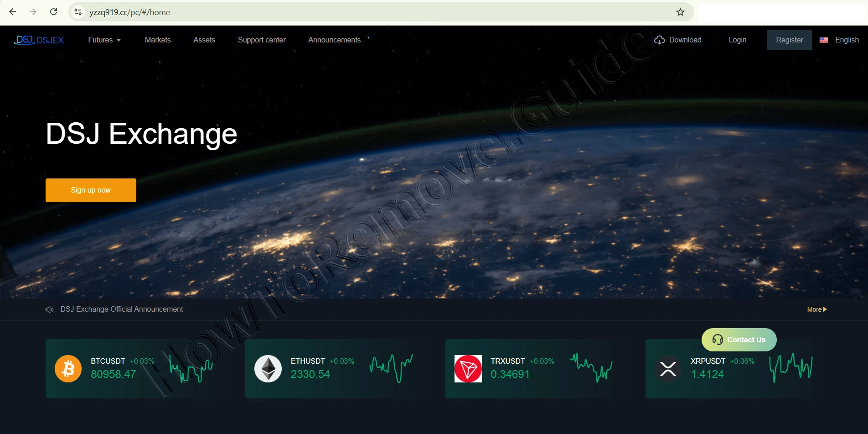The height and width of the screenshot is (434, 868).
Task: Select the ETHUSDT pair label
Action: pos(308,361)
